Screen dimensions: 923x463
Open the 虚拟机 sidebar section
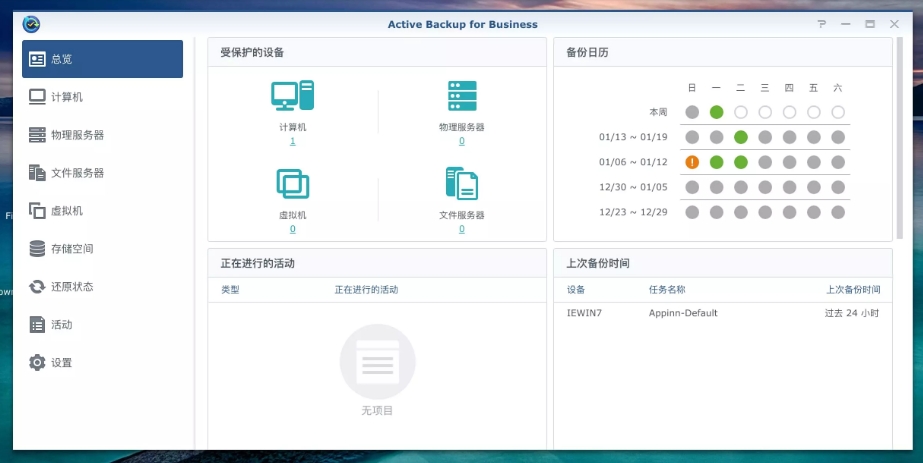(102, 211)
